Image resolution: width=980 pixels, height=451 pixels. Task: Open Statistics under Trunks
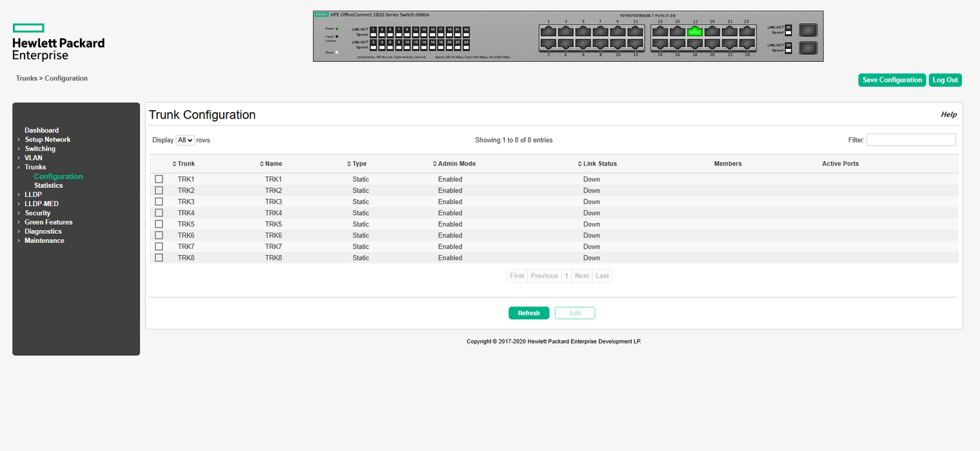point(48,186)
